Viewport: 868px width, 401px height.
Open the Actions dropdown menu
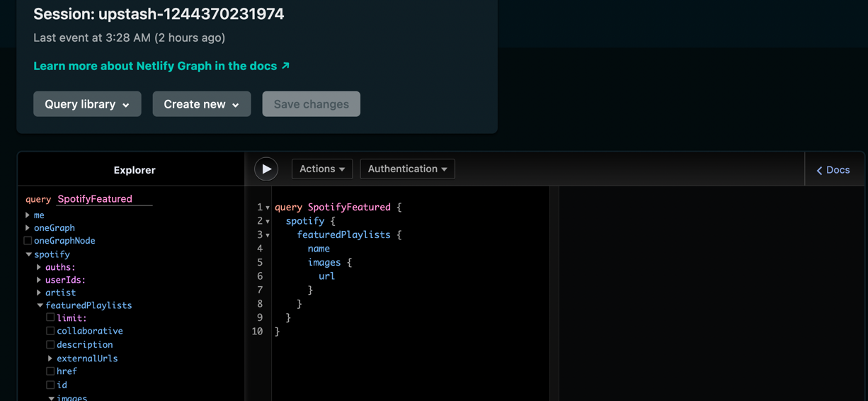(322, 169)
